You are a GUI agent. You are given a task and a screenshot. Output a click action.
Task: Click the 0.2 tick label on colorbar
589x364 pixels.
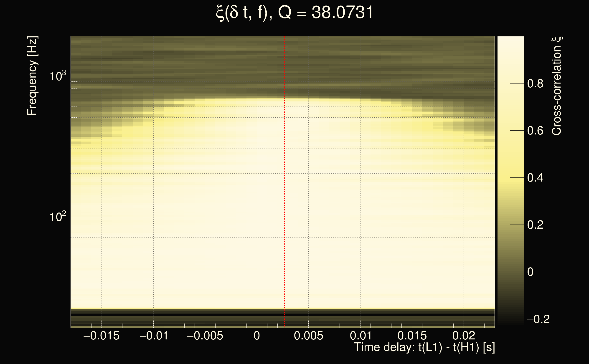(x=535, y=225)
